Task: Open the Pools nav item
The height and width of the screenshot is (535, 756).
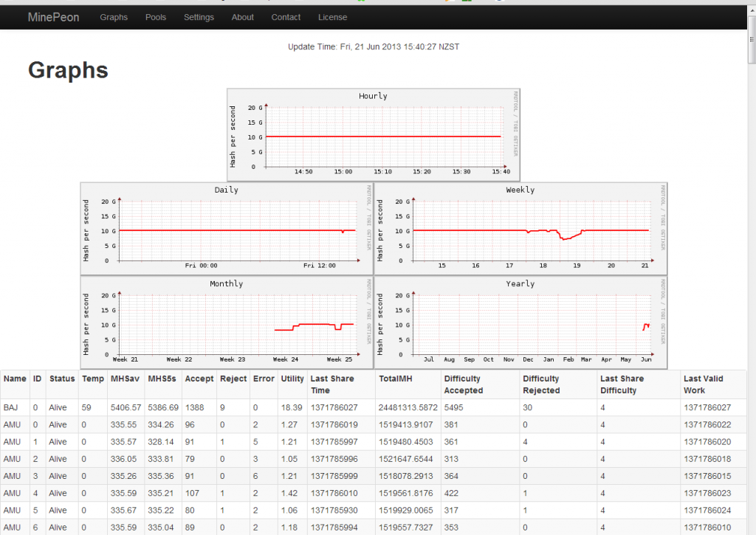Action: [x=156, y=18]
